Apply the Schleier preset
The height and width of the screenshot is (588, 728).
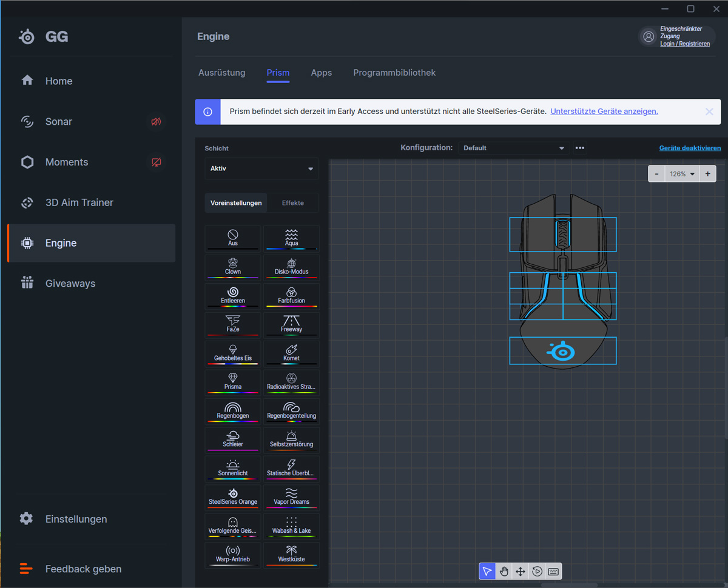tap(233, 439)
